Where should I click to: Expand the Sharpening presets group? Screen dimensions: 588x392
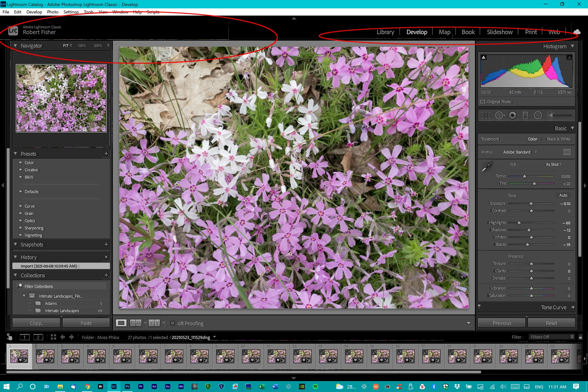coord(21,228)
